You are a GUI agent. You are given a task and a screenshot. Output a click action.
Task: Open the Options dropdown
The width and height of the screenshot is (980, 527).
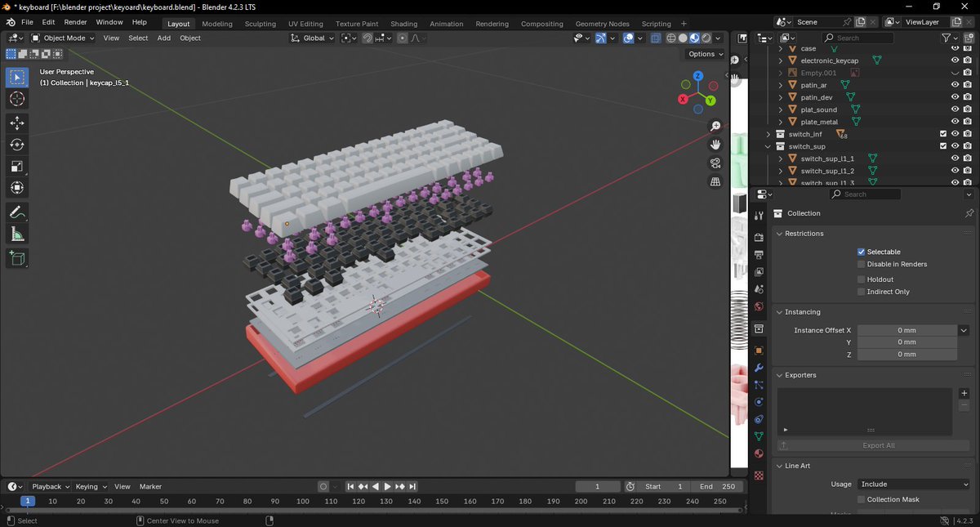pyautogui.click(x=705, y=54)
